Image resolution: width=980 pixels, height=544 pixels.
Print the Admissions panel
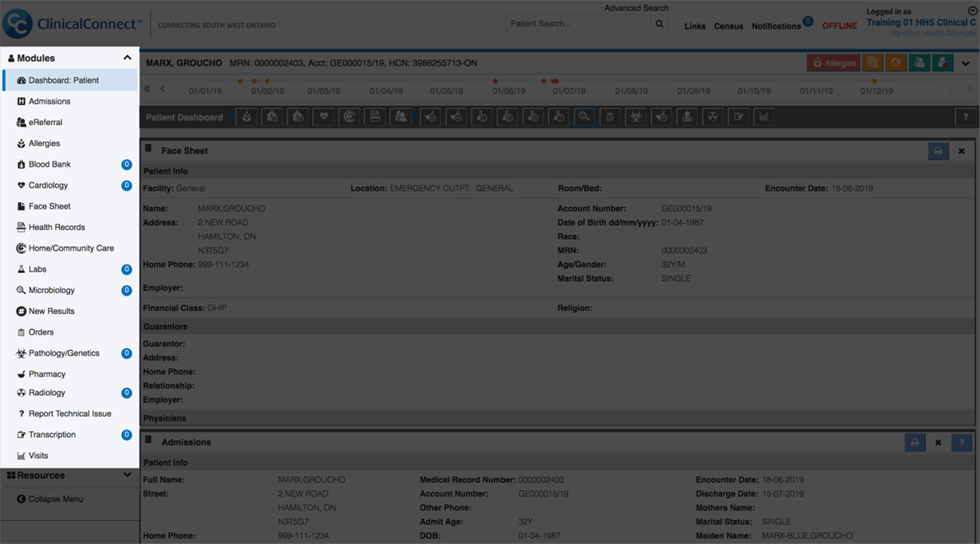[915, 442]
